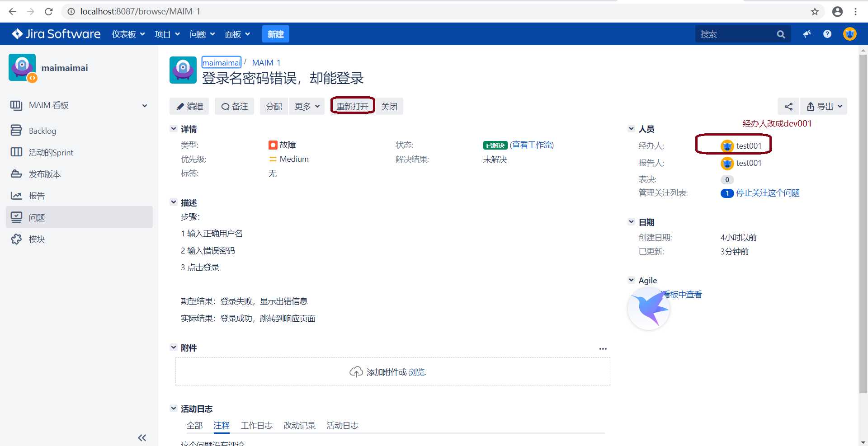The width and height of the screenshot is (868, 446).
Task: Open the 问题 dropdown in top navigation
Action: click(202, 34)
